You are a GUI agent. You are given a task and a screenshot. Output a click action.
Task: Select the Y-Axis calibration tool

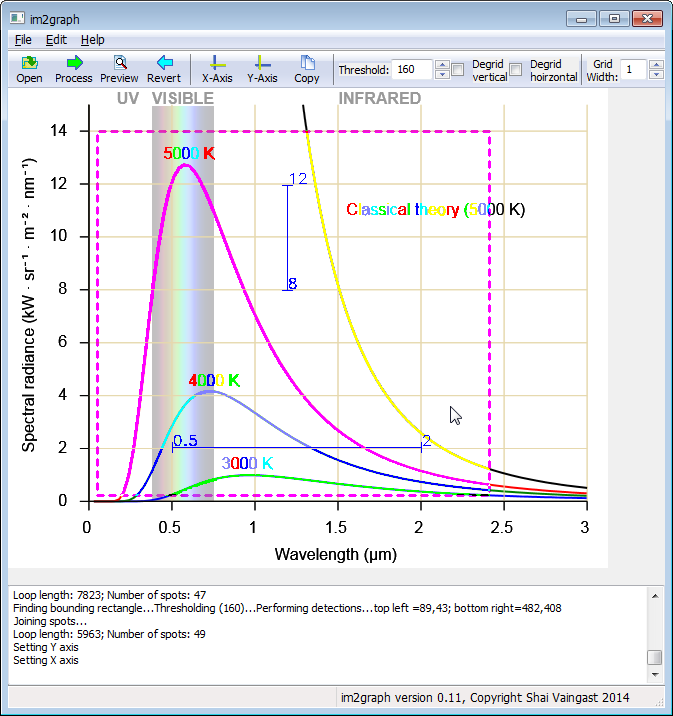click(x=262, y=63)
